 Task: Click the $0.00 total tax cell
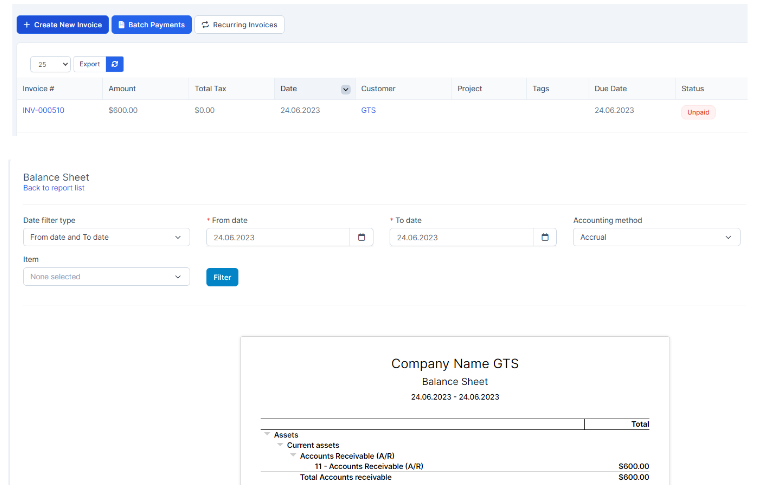pyautogui.click(x=204, y=110)
